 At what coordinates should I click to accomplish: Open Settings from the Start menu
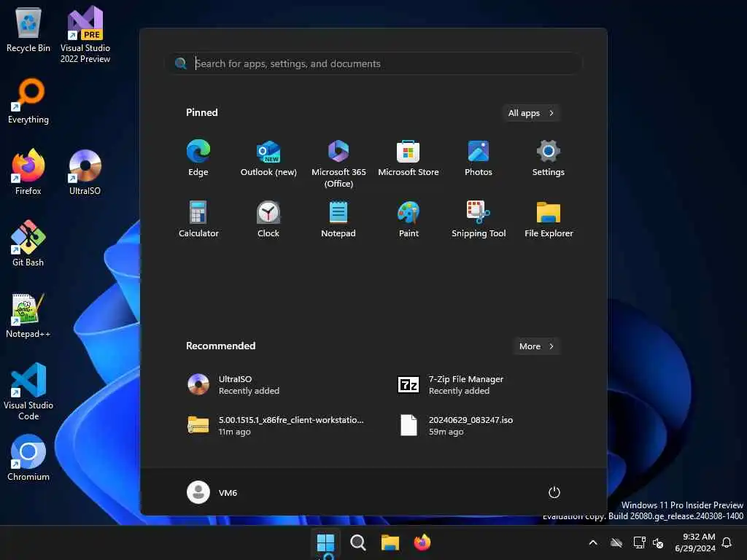549,158
